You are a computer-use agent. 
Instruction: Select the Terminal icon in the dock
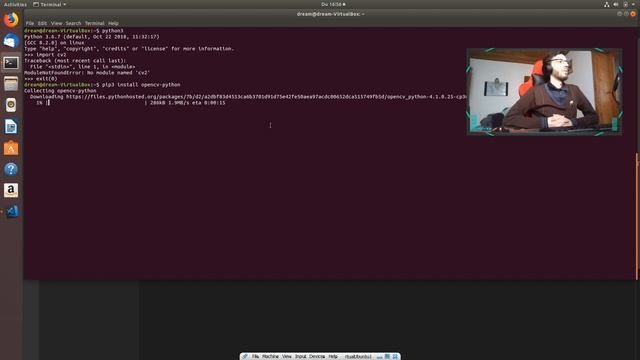11,63
